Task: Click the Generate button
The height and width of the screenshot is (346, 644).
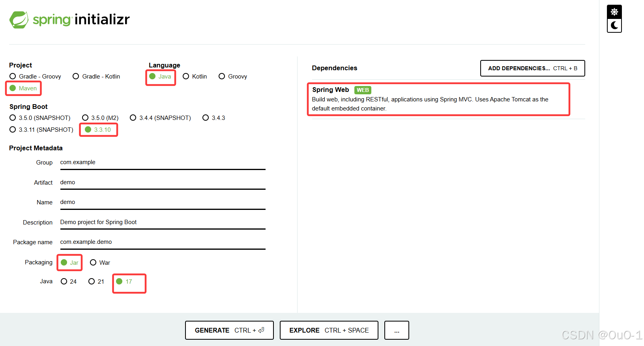Action: point(229,330)
